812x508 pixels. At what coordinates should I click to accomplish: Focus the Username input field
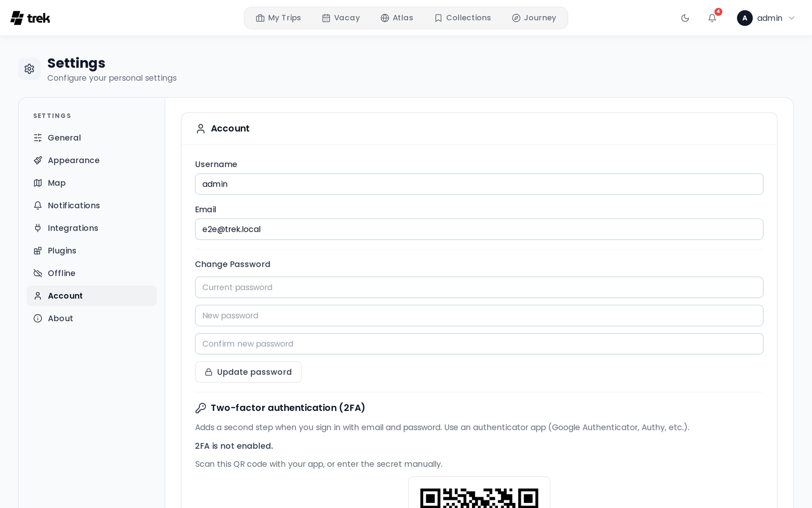[x=479, y=184]
